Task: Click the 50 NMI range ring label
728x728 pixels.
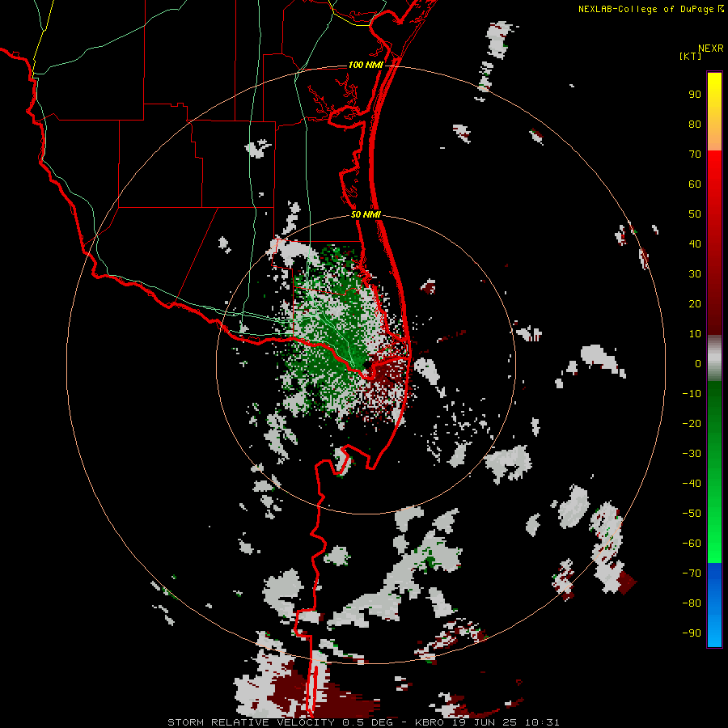Action: pos(366,214)
